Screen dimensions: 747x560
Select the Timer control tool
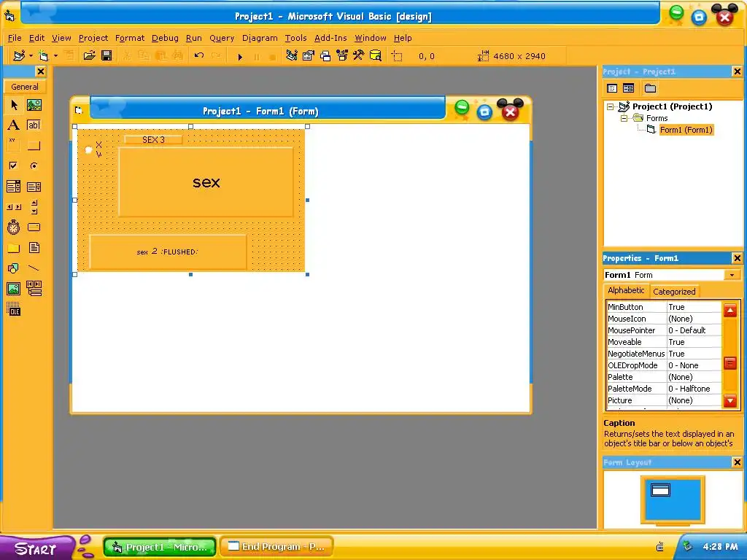(x=14, y=227)
